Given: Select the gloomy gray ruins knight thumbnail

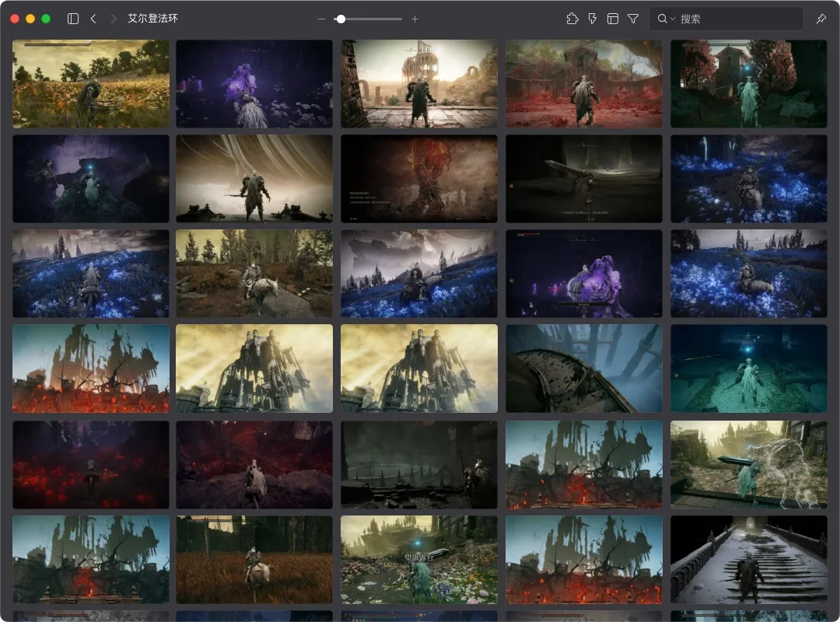Looking at the screenshot, I should 419,464.
